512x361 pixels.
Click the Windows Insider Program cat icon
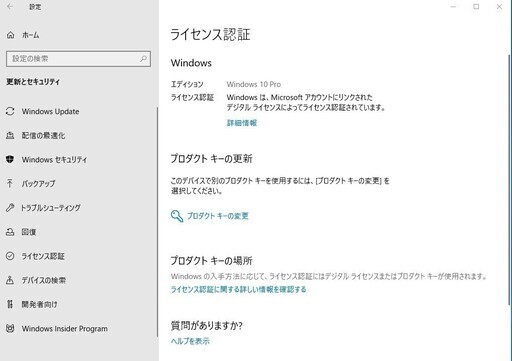click(10, 329)
